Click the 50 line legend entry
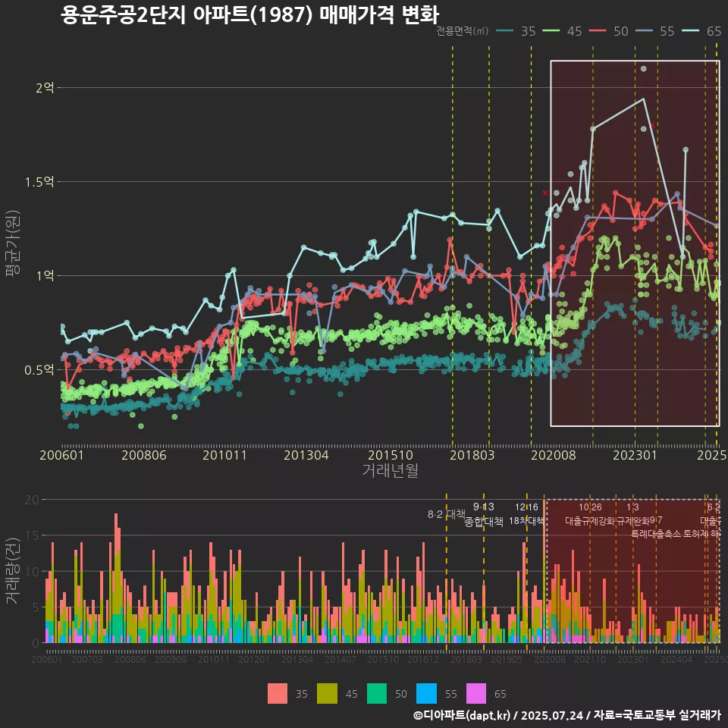The height and width of the screenshot is (728, 728). coord(609,31)
